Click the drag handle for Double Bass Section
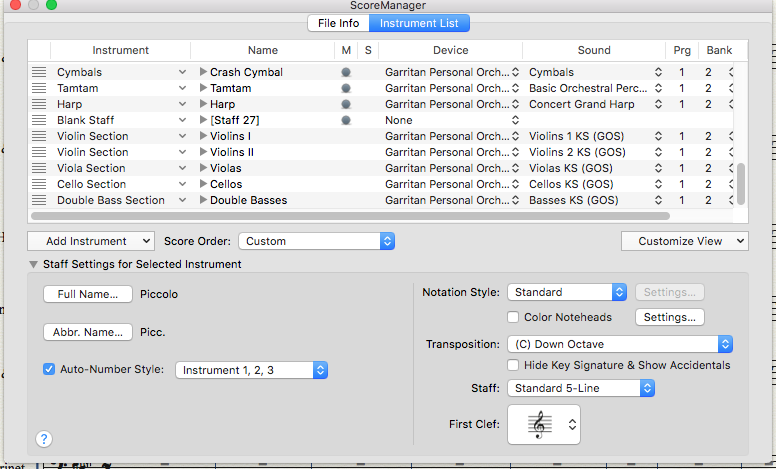The image size is (776, 469). point(39,200)
